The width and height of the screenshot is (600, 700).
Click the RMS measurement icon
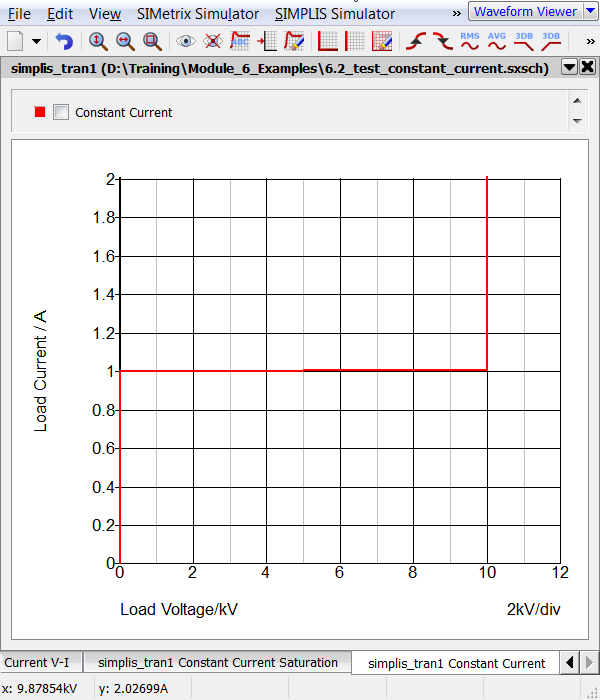pyautogui.click(x=470, y=41)
